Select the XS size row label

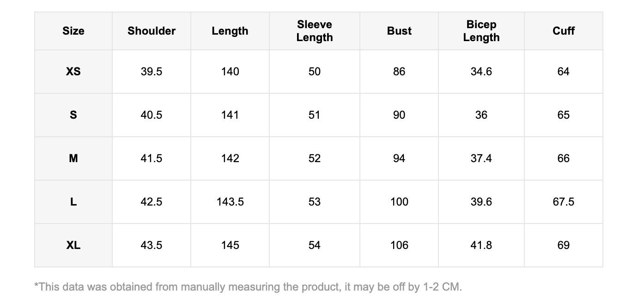pyautogui.click(x=73, y=72)
